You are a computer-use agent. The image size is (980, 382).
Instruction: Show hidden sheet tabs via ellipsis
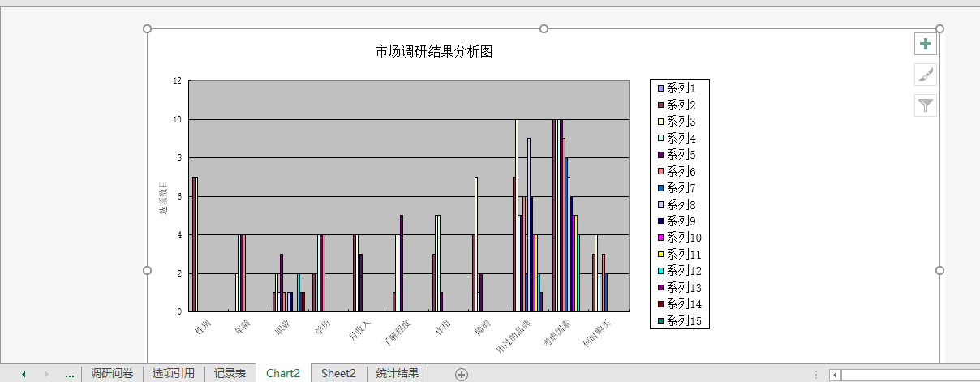[69, 374]
